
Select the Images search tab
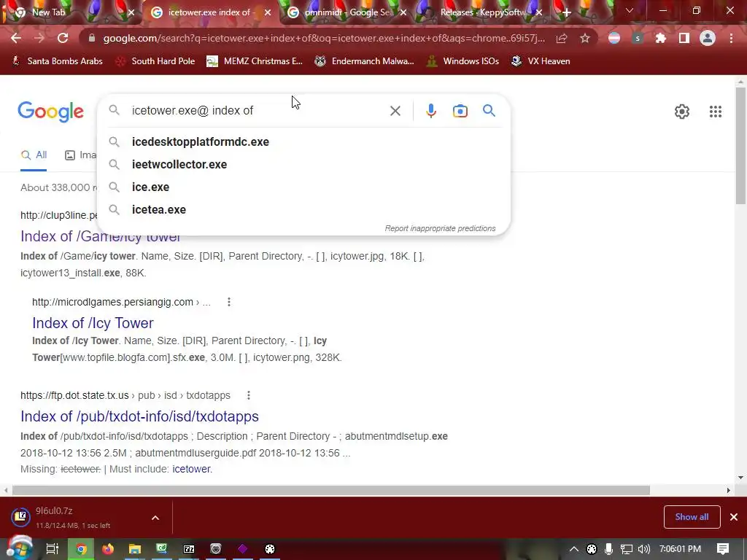[81, 155]
